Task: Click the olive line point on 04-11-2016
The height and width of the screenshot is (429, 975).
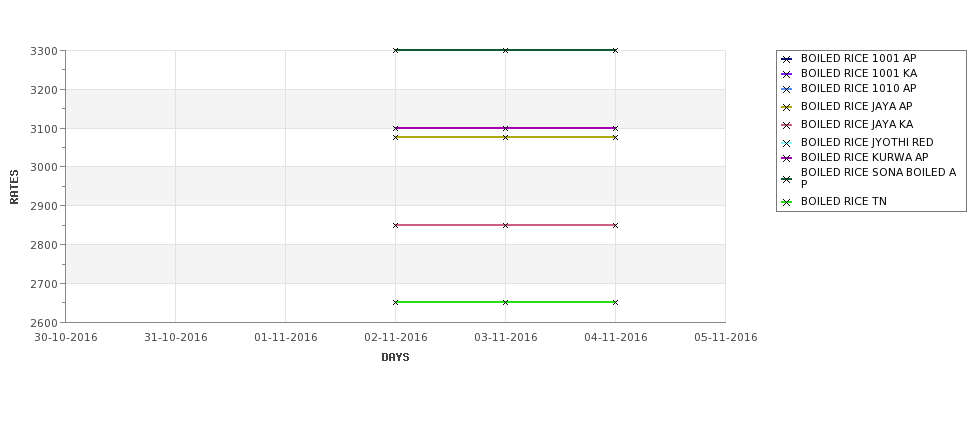Action: 616,137
